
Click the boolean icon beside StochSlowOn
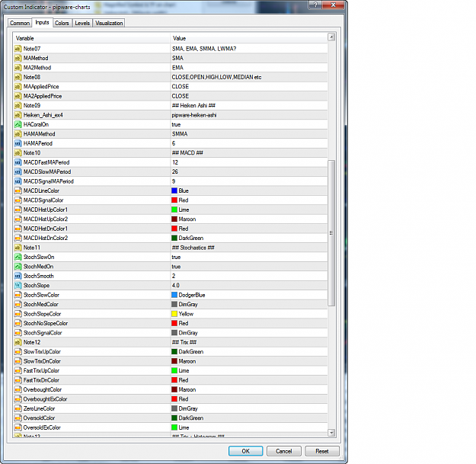[x=18, y=257]
